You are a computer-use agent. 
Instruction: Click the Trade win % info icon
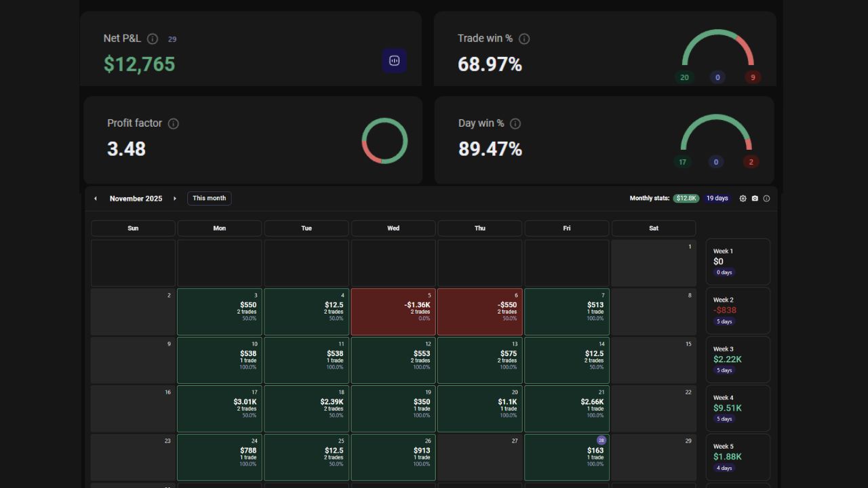[524, 39]
